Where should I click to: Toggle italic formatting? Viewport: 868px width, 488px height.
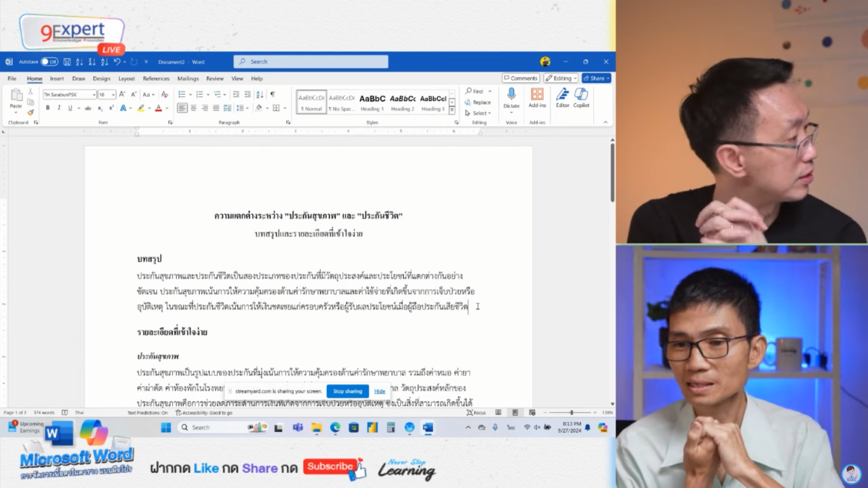click(x=59, y=108)
